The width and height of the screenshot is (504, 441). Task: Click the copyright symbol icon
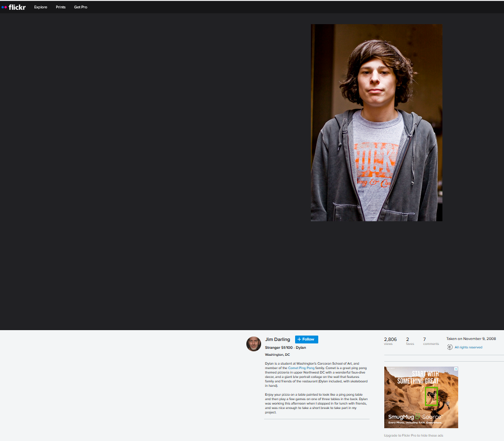(450, 347)
